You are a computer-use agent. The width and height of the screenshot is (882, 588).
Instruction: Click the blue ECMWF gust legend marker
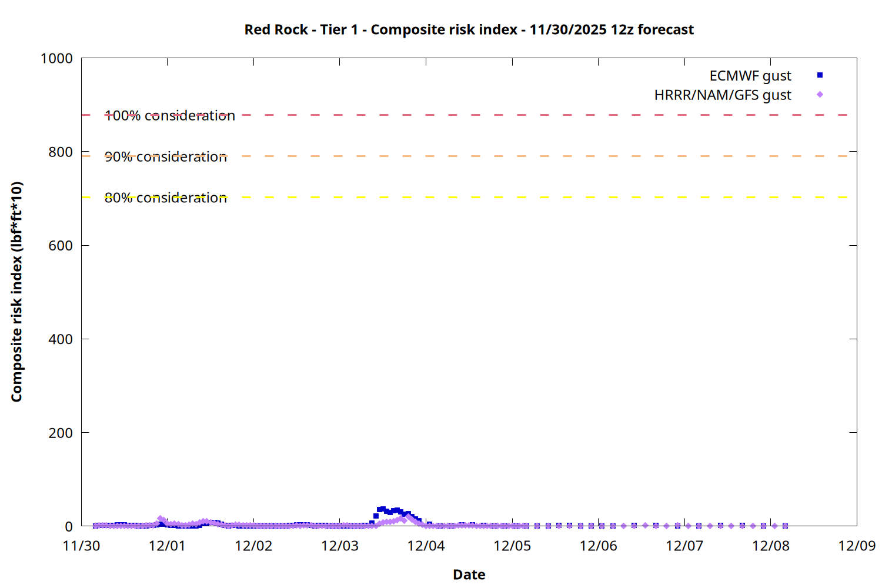click(x=820, y=75)
